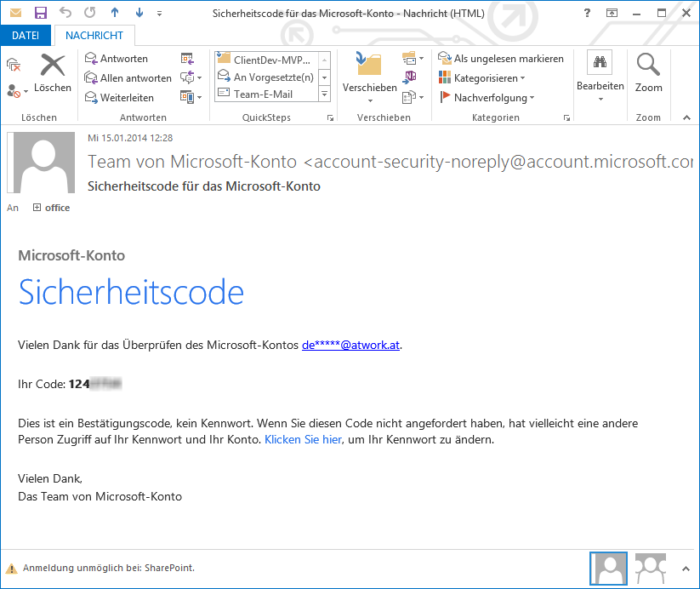Click the email envelope icon in title bar
This screenshot has width=700, height=589.
tap(15, 13)
